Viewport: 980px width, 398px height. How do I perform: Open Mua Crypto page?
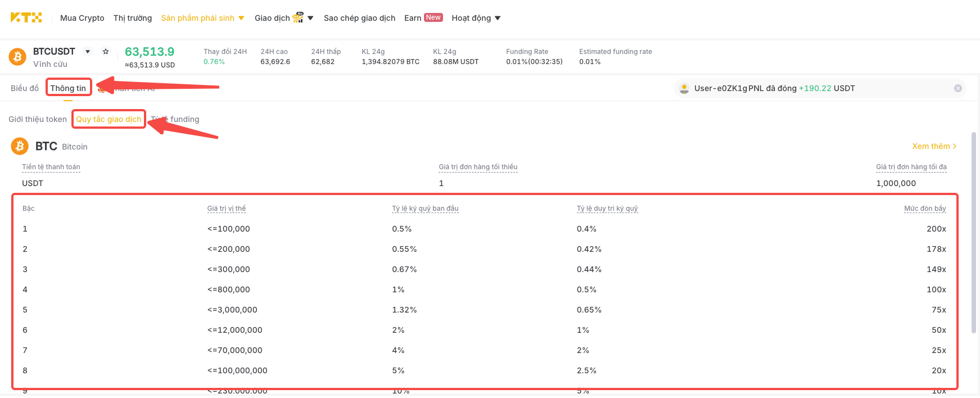pos(82,18)
